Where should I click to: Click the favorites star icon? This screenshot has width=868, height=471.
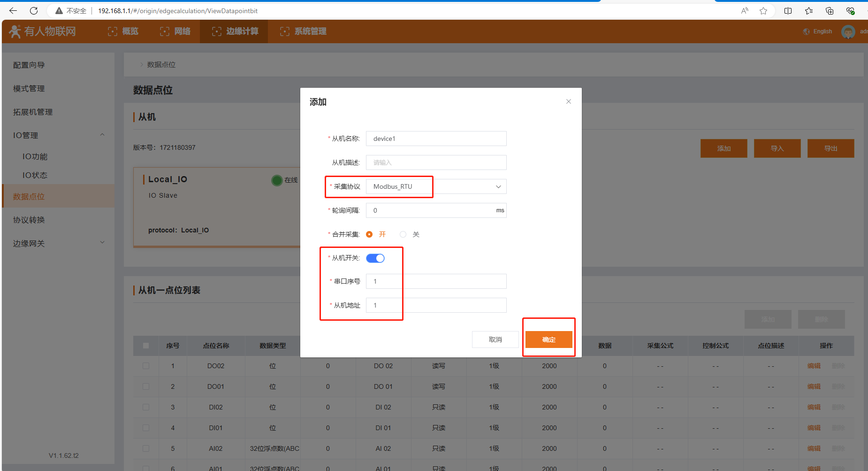(763, 11)
